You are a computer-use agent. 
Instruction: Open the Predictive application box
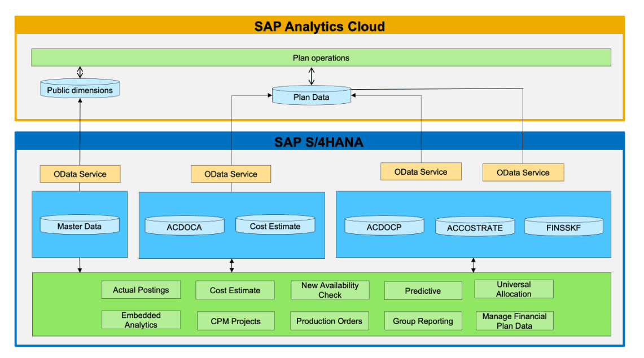click(x=422, y=291)
